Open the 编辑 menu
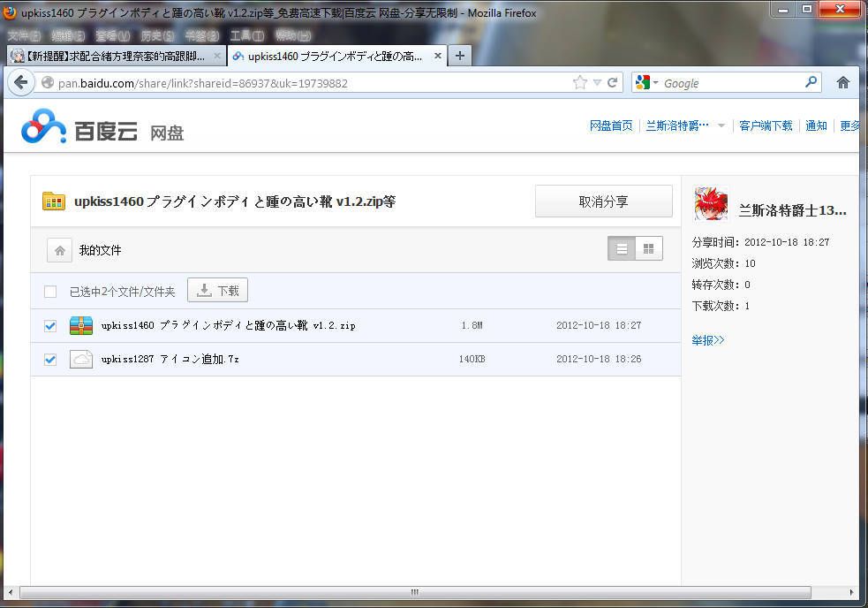The height and width of the screenshot is (608, 868). click(68, 36)
